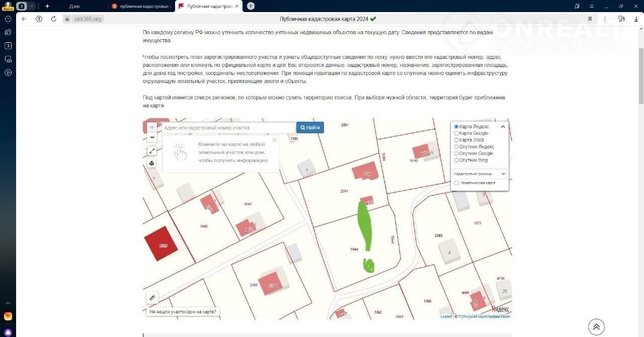Activate the ruler measurement tool
The height and width of the screenshot is (337, 644).
(x=152, y=298)
